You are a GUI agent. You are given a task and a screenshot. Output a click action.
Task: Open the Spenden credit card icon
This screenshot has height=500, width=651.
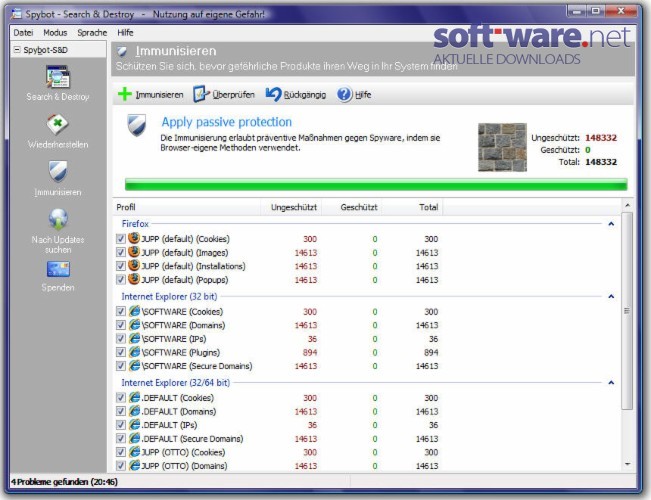tap(58, 269)
